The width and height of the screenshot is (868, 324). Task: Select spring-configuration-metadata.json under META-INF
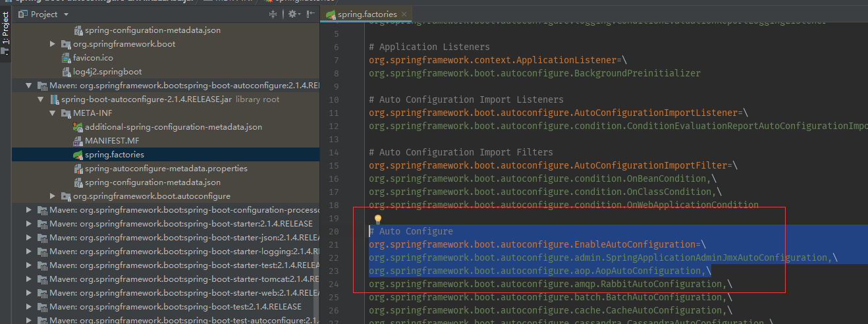coord(153,182)
